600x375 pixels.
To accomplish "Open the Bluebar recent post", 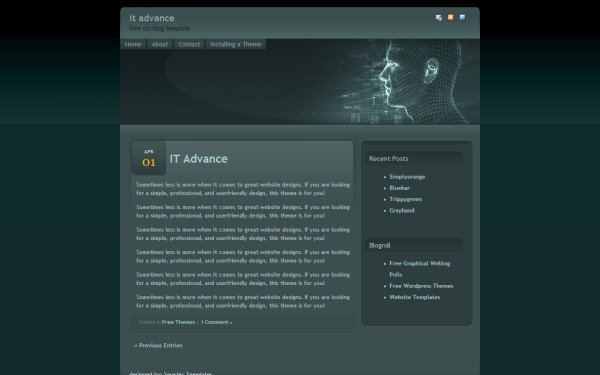I will point(399,188).
